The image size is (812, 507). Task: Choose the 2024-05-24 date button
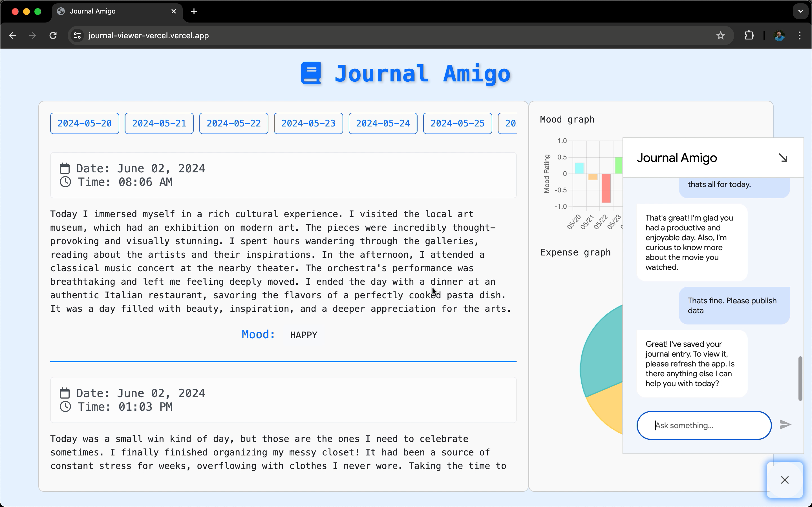(383, 123)
